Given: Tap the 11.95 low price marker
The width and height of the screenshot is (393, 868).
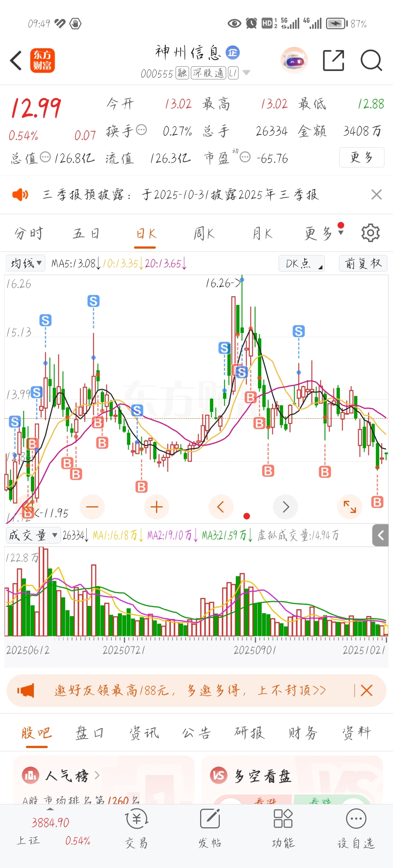Looking at the screenshot, I should 51,513.
